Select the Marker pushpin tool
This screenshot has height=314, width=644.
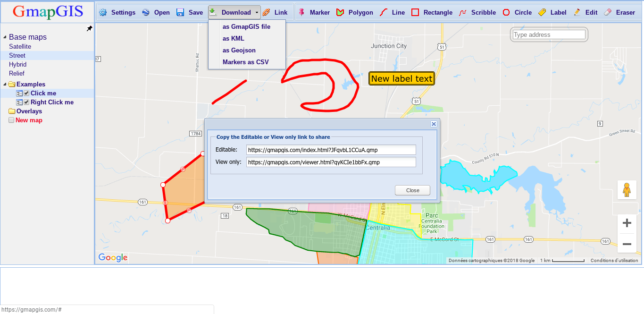(x=314, y=13)
